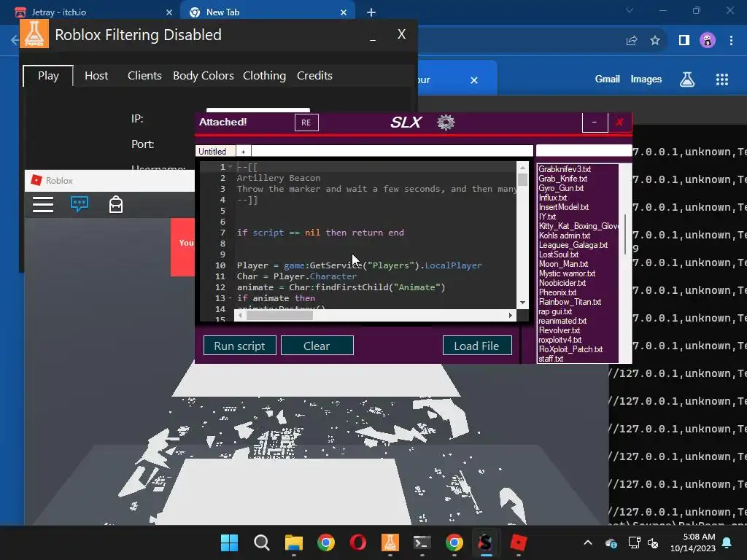Click the Chrome share page icon

[x=632, y=41]
